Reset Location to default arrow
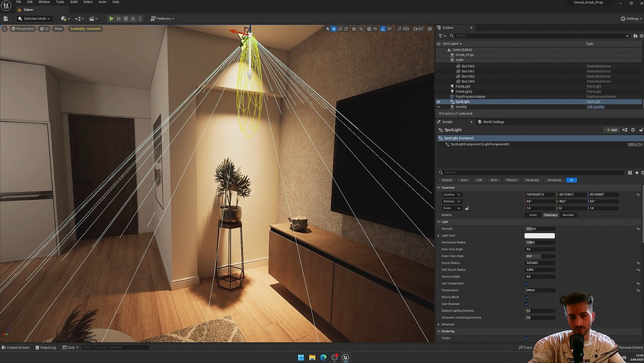This screenshot has height=363, width=644. [639, 195]
